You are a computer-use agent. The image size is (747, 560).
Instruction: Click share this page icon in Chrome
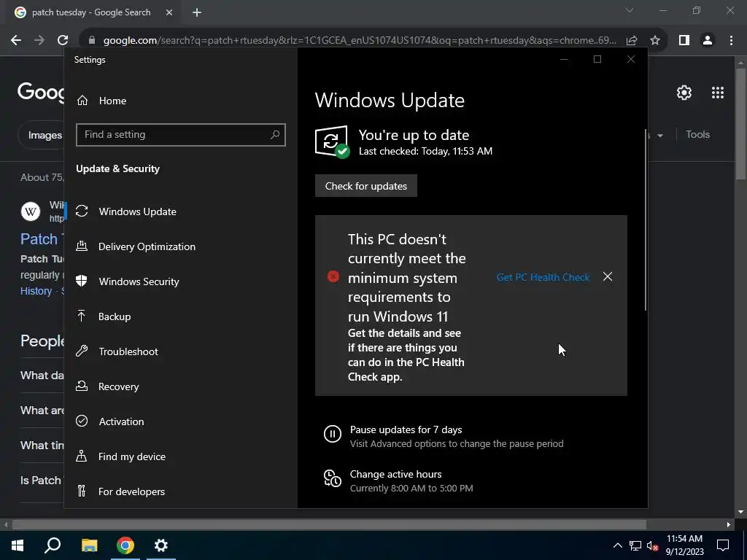tap(632, 41)
